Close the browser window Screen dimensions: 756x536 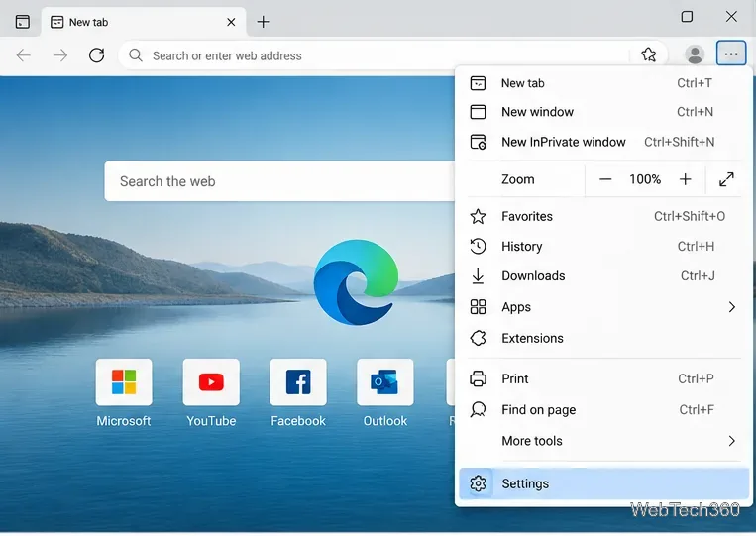click(731, 17)
